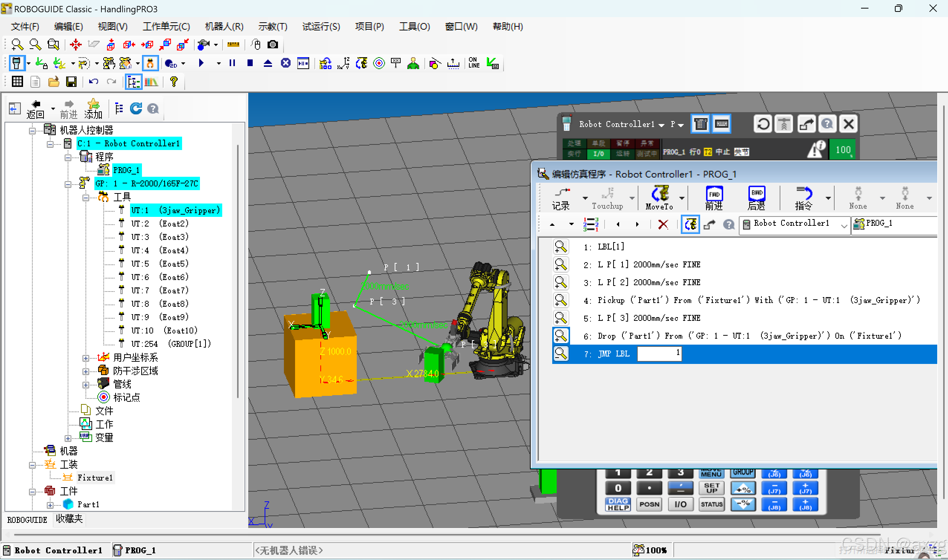
Task: Click the measure ruler tool icon
Action: pyautogui.click(x=233, y=45)
